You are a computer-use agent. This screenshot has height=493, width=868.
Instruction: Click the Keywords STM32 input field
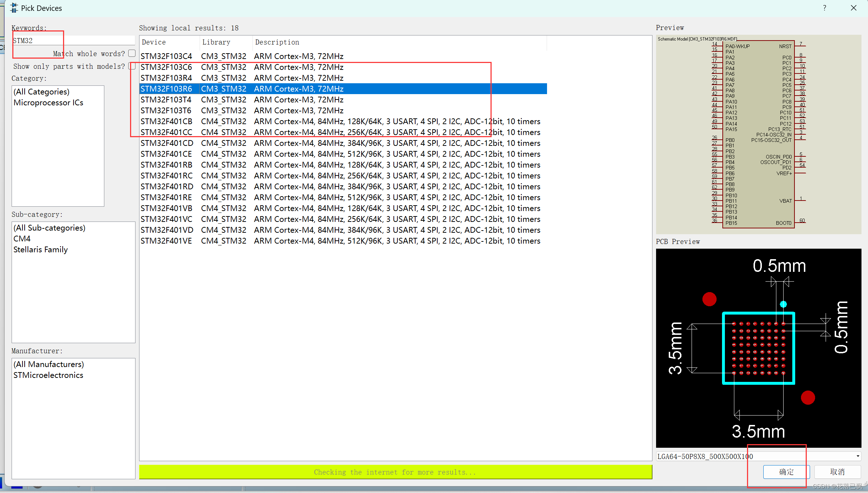[x=72, y=41]
